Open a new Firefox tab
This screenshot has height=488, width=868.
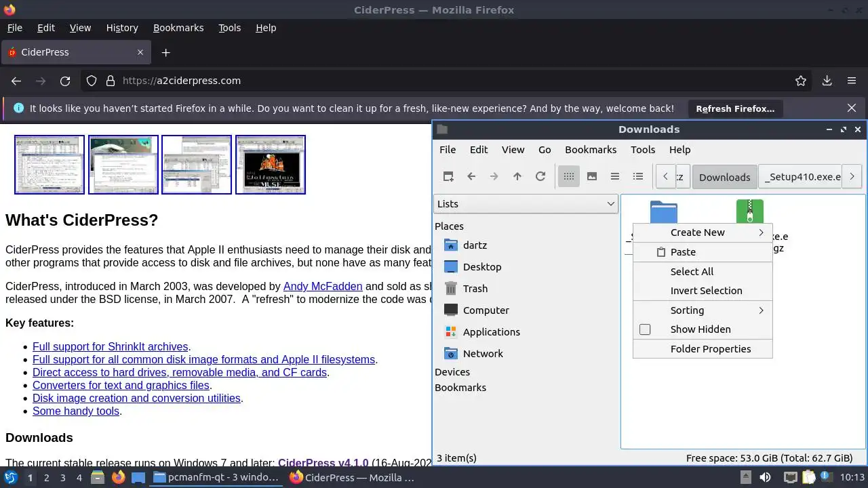click(x=165, y=52)
